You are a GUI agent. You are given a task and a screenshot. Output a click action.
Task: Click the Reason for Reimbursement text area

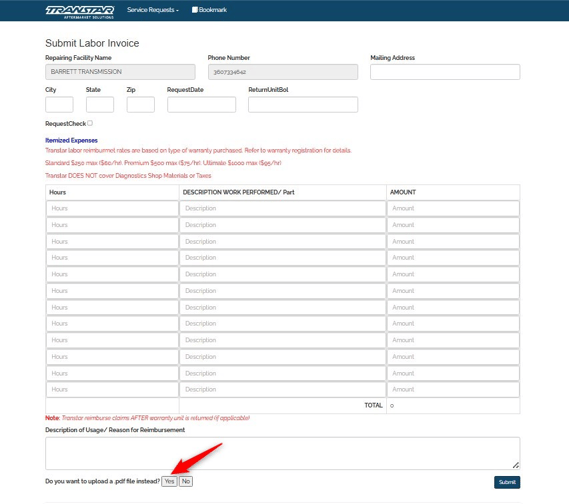coord(282,453)
